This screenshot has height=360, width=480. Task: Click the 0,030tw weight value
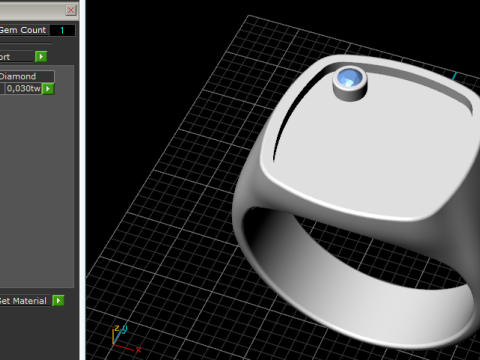tap(23, 89)
